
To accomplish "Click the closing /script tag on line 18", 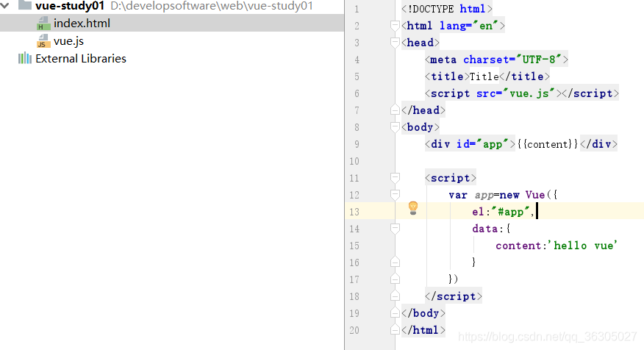I will coord(454,296).
